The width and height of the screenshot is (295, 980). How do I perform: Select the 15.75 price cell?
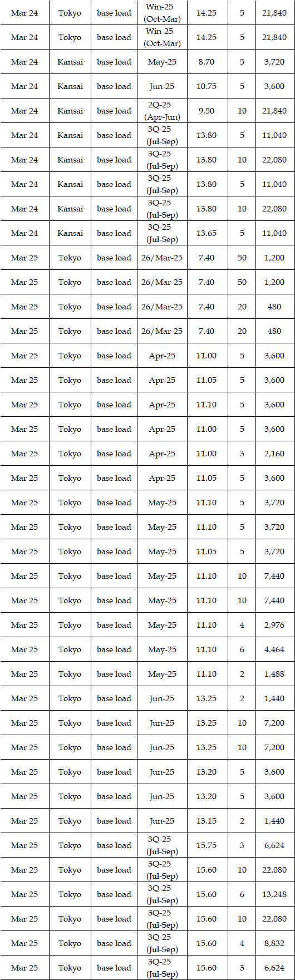[x=206, y=845]
